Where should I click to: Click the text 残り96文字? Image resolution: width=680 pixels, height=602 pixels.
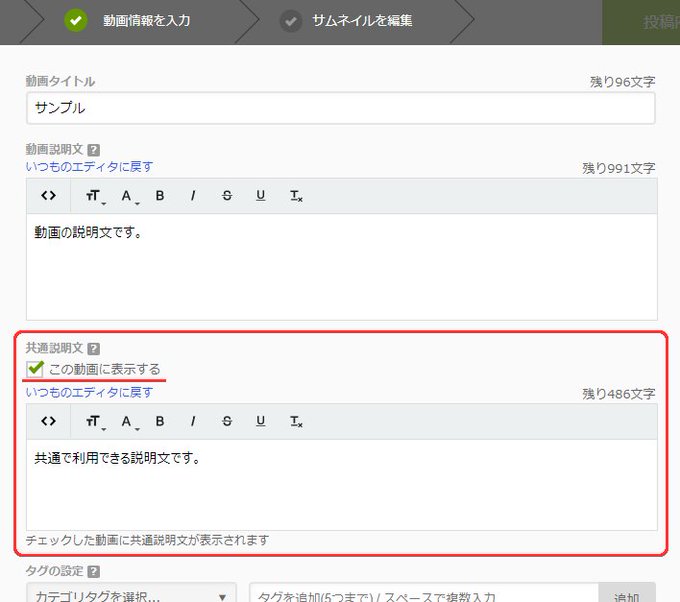[x=622, y=82]
